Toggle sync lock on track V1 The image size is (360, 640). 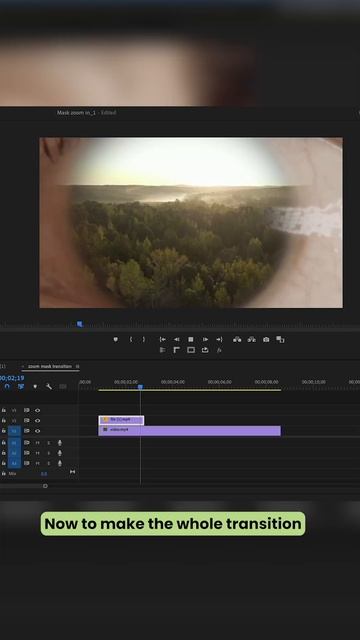pos(27,431)
